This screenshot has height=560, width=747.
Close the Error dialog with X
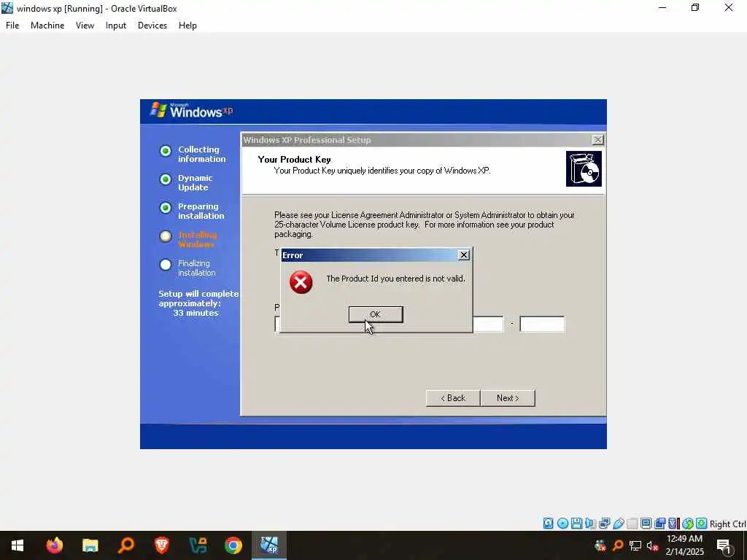(x=463, y=255)
